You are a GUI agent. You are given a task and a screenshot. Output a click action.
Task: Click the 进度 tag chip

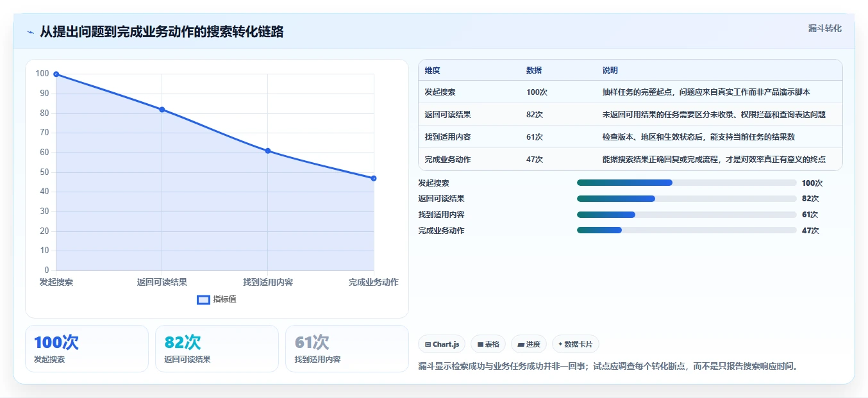(x=529, y=344)
